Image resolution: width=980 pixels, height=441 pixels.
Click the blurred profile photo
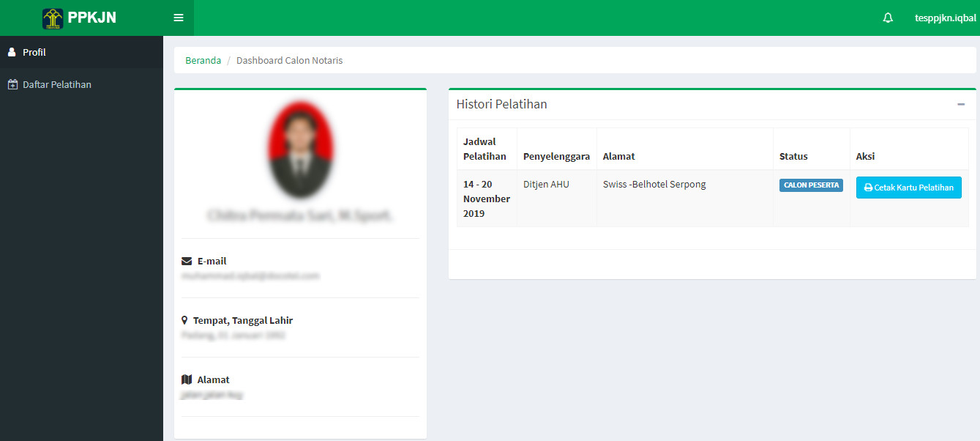300,150
